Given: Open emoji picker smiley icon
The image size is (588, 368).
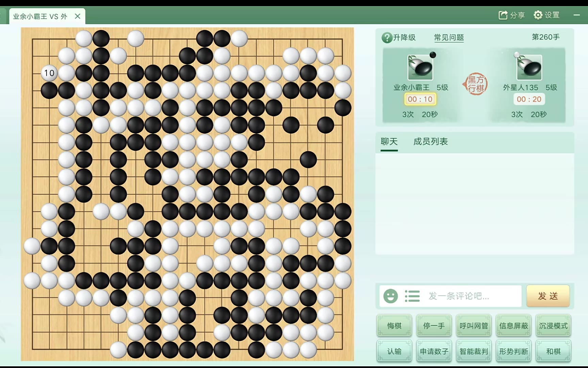Looking at the screenshot, I should [x=390, y=296].
